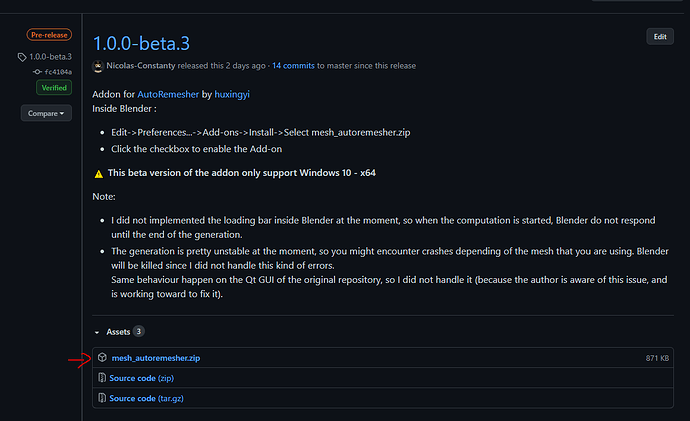Image resolution: width=690 pixels, height=421 pixels.
Task: Open Nicolas-Constanty avatar
Action: tap(98, 66)
